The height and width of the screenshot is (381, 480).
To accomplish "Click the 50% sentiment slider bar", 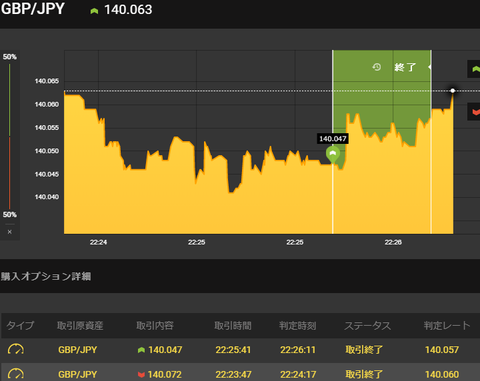I will pyautogui.click(x=10, y=136).
